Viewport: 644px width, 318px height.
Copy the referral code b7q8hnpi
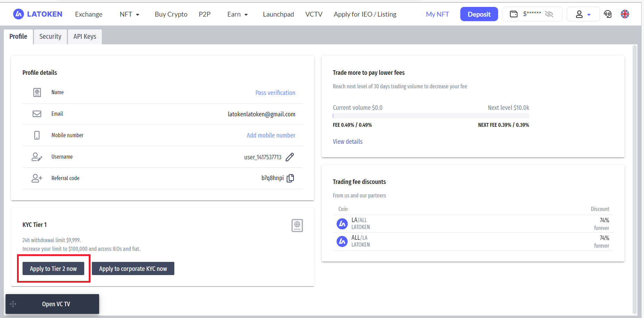coord(290,178)
